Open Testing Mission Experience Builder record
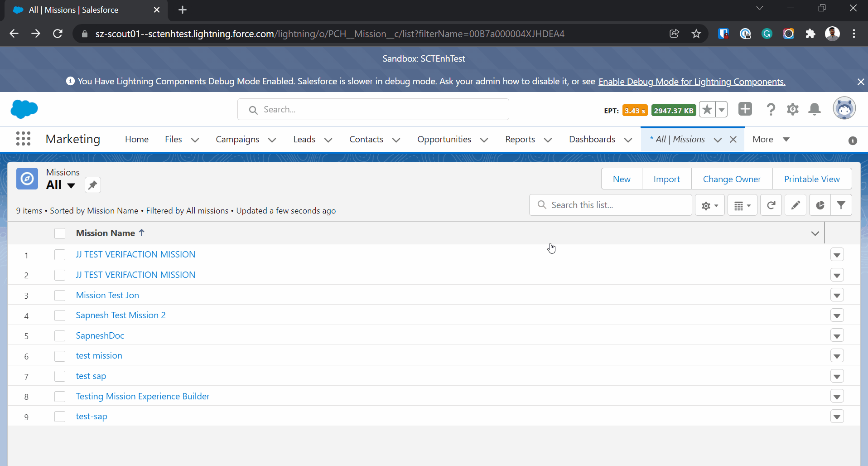This screenshot has width=868, height=466. [143, 396]
